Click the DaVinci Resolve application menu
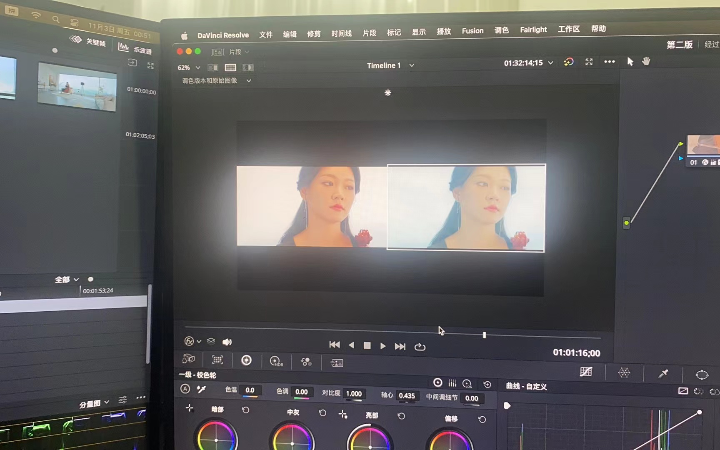Screen dimensions: 720x450 click(221, 33)
